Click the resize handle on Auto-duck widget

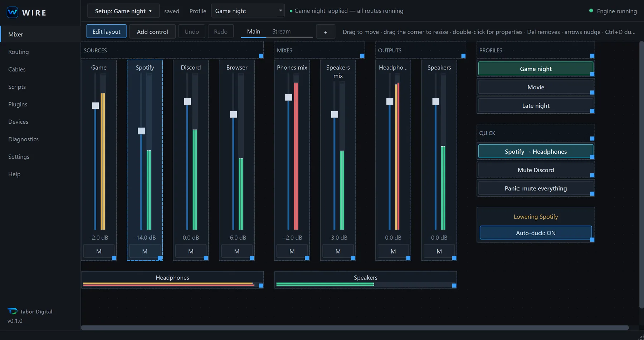coord(592,240)
